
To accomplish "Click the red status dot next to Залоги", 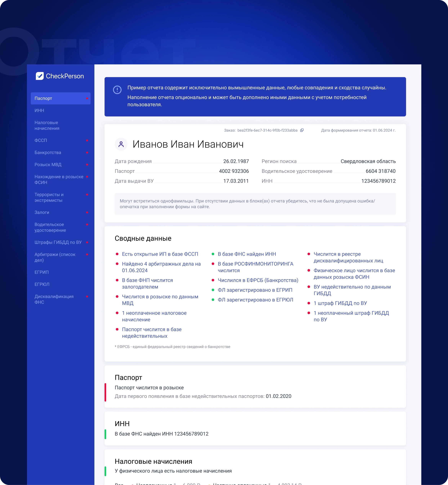I will point(87,213).
